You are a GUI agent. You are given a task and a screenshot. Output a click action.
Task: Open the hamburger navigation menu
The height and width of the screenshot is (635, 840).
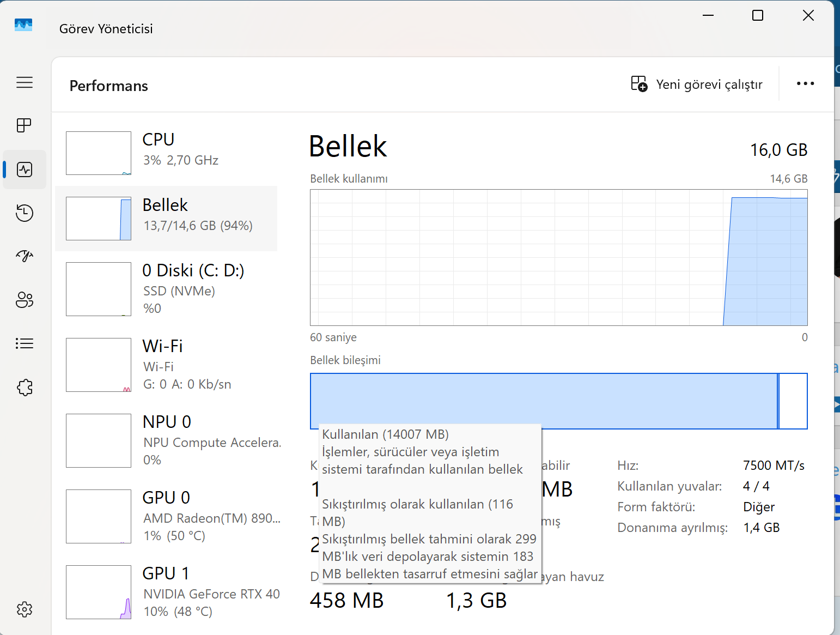[x=25, y=82]
